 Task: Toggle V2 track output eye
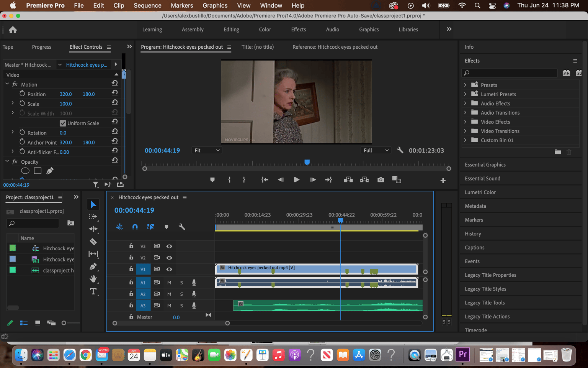(169, 258)
